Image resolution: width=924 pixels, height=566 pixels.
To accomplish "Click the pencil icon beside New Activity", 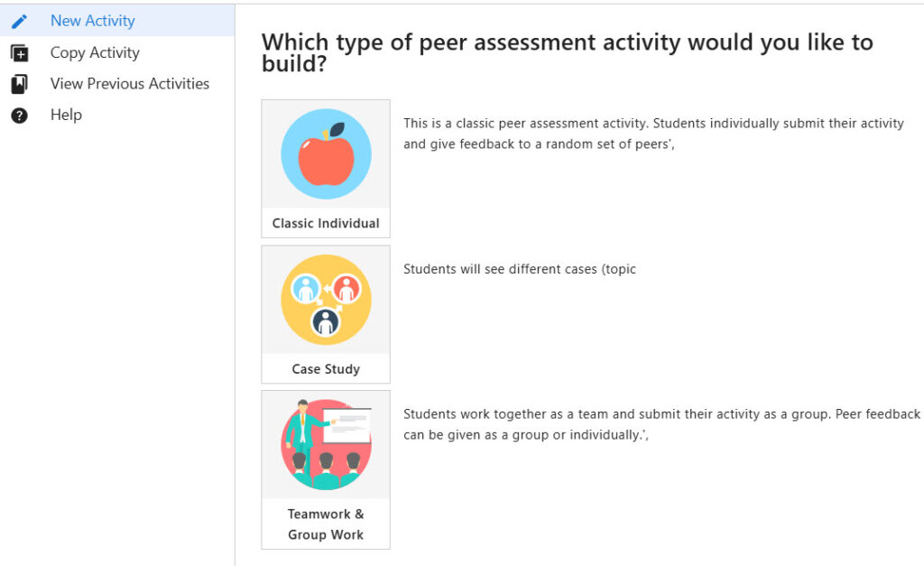I will (x=19, y=22).
